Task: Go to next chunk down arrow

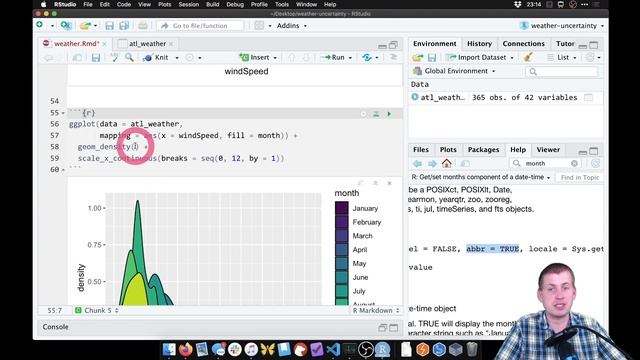Action: pos(306,58)
